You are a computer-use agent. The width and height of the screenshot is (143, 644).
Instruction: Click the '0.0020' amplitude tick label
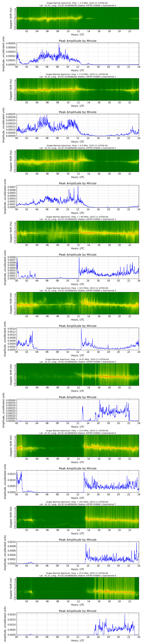(11, 615)
